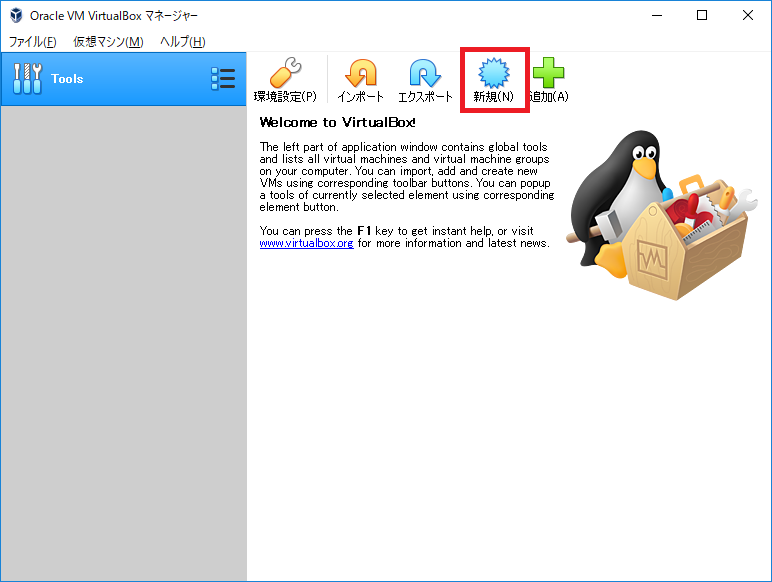772x582 pixels.
Task: Minimize the VirtualBox Manager window
Action: pyautogui.click(x=657, y=15)
